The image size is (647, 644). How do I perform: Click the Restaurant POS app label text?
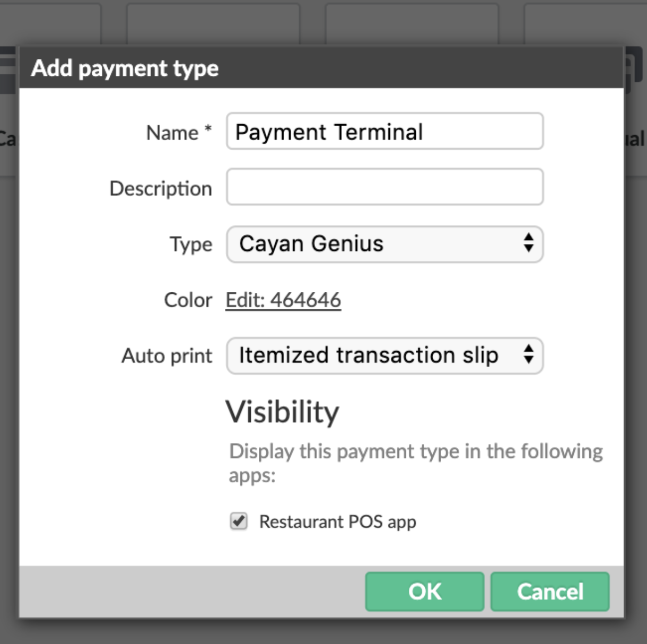tap(337, 522)
